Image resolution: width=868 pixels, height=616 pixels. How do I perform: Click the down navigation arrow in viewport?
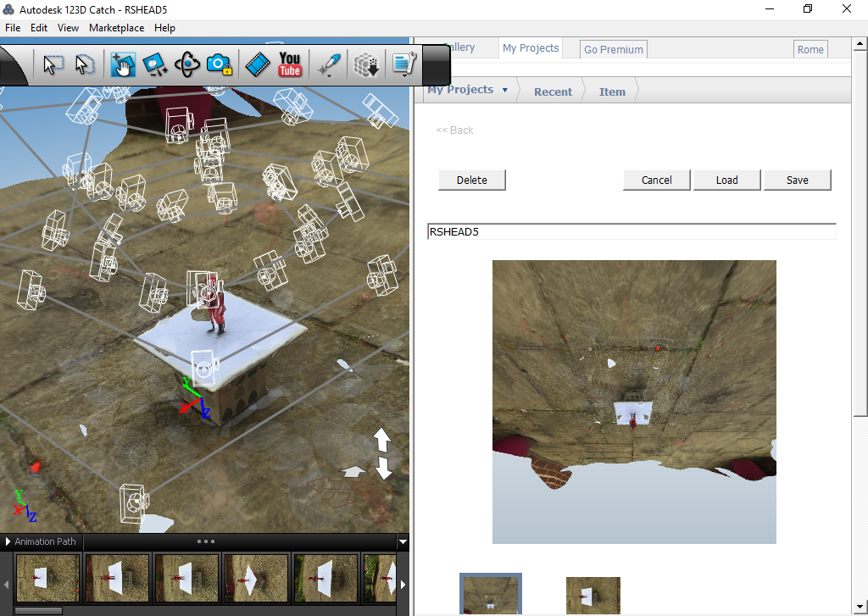[x=384, y=467]
